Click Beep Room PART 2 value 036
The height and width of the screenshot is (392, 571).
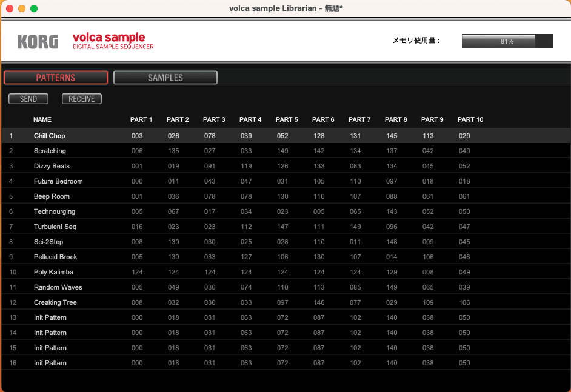[173, 196]
